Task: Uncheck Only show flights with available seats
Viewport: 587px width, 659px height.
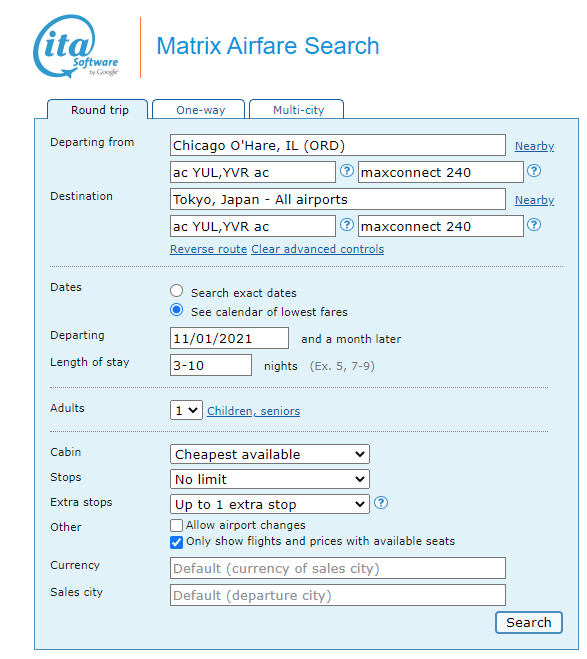Action: [x=176, y=542]
